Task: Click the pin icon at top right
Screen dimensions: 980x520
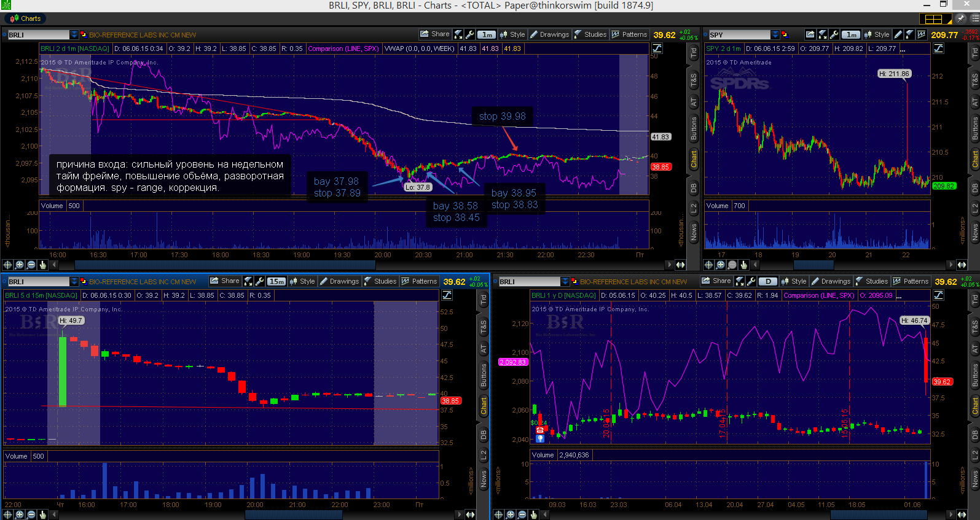Action: coord(961,18)
